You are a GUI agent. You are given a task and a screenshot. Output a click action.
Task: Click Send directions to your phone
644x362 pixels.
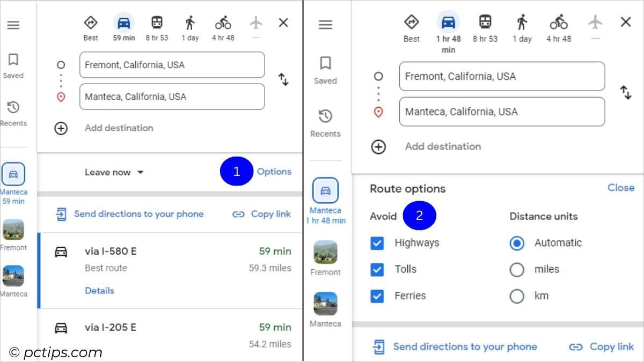click(x=138, y=213)
